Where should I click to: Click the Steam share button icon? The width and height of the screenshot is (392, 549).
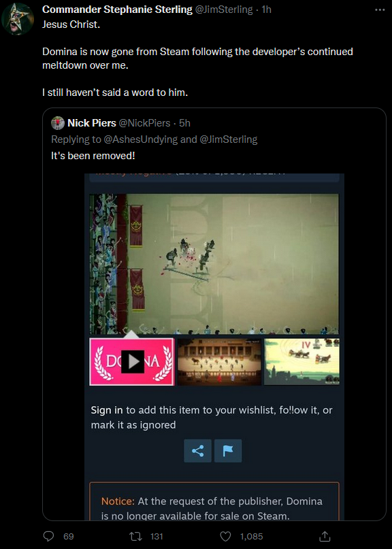[197, 450]
